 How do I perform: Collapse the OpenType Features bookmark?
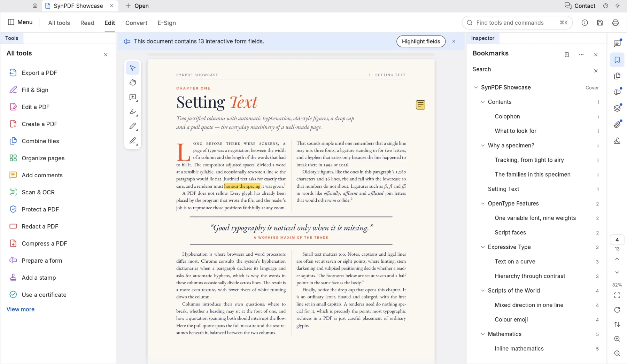[x=483, y=203]
